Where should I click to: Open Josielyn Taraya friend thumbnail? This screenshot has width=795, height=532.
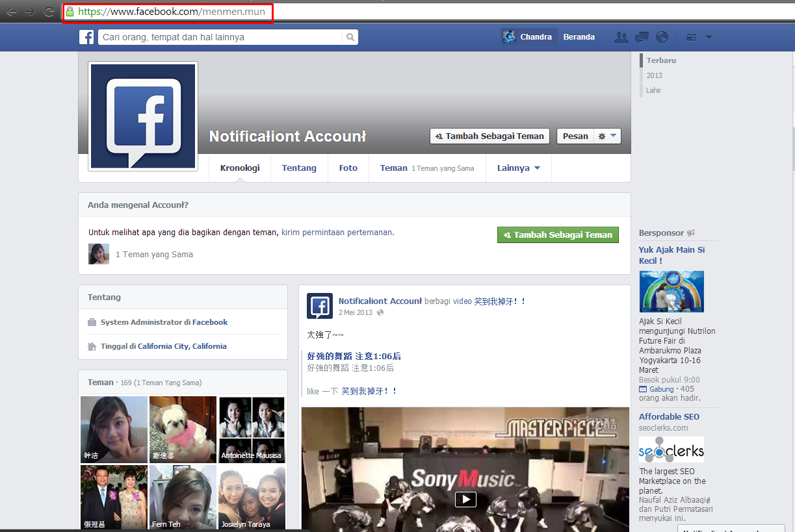pyautogui.click(x=252, y=498)
